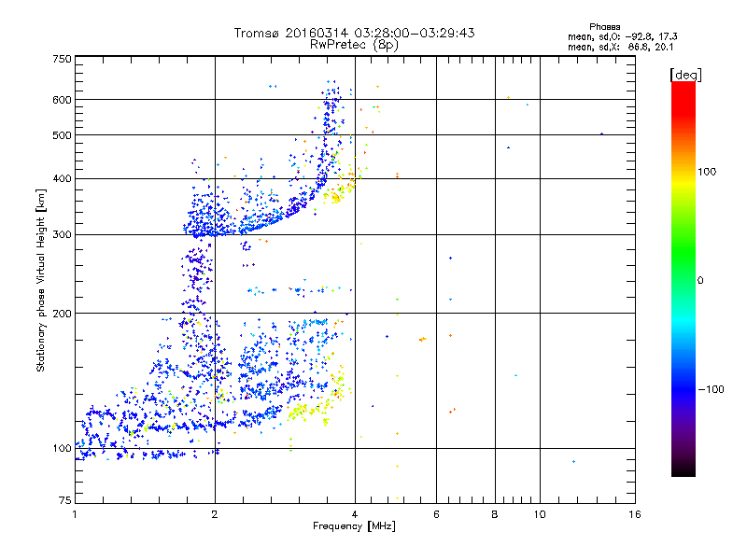Screen dimensions: 747x560
Task: Click the colorbar "100" tick label
Action: [707, 172]
